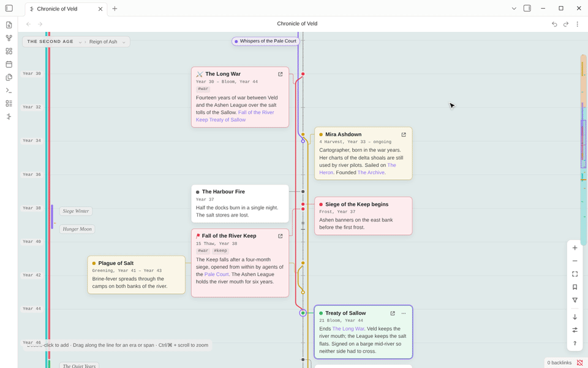Open the bookmark icon in zoom controls

575,287
